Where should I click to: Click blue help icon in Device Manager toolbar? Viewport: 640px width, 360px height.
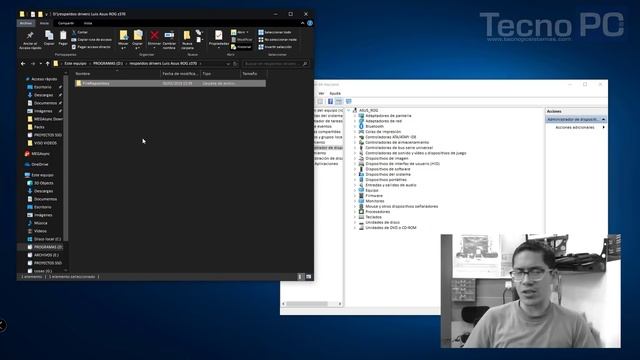click(x=330, y=101)
